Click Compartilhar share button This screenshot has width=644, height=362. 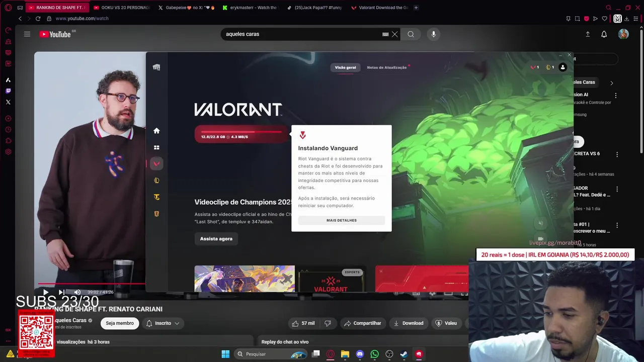coord(362,323)
